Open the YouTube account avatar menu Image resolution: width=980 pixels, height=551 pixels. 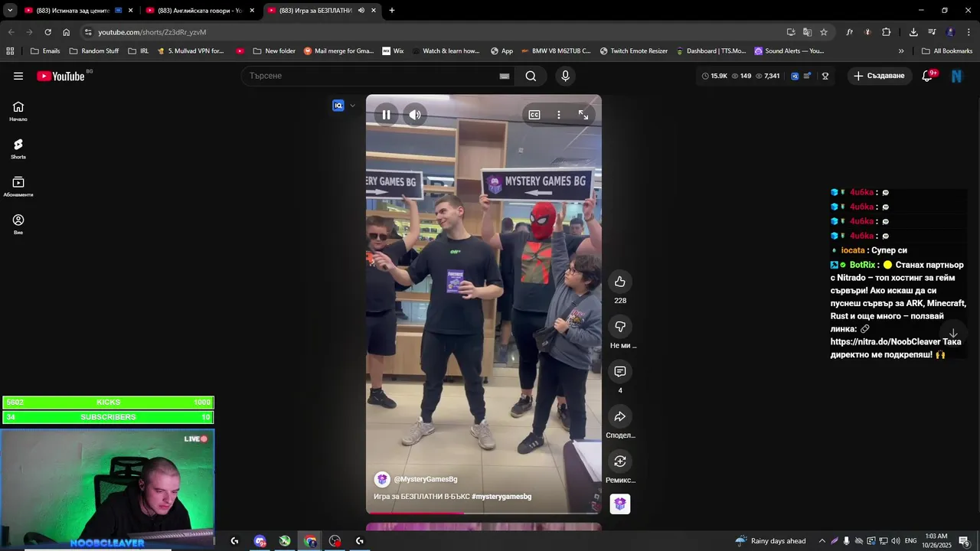tap(956, 76)
